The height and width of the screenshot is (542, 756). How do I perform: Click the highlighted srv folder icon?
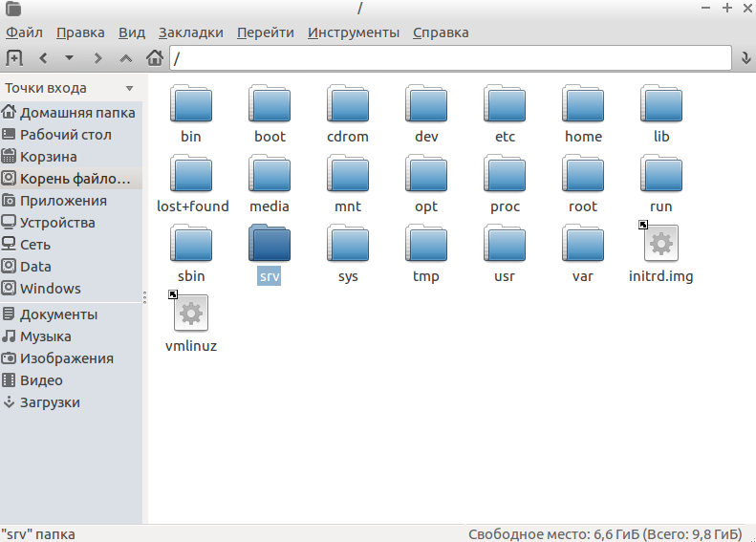coord(270,244)
